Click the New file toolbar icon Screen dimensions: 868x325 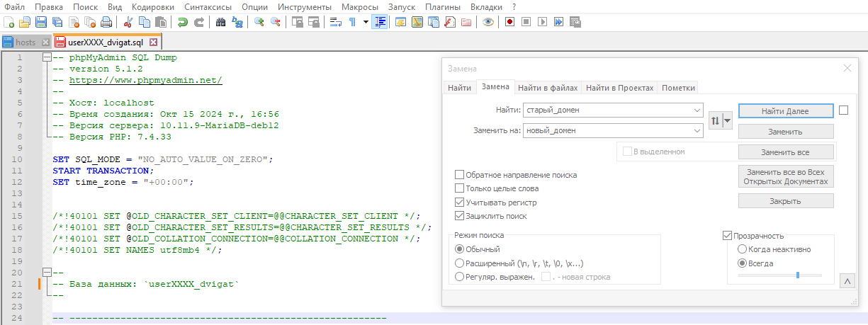pos(9,22)
